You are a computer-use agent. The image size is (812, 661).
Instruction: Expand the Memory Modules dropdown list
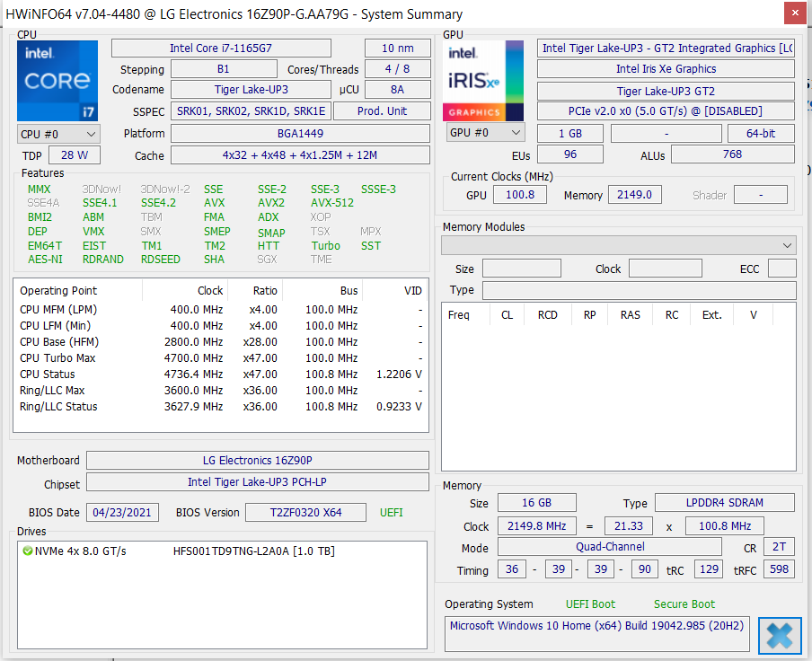(x=619, y=245)
